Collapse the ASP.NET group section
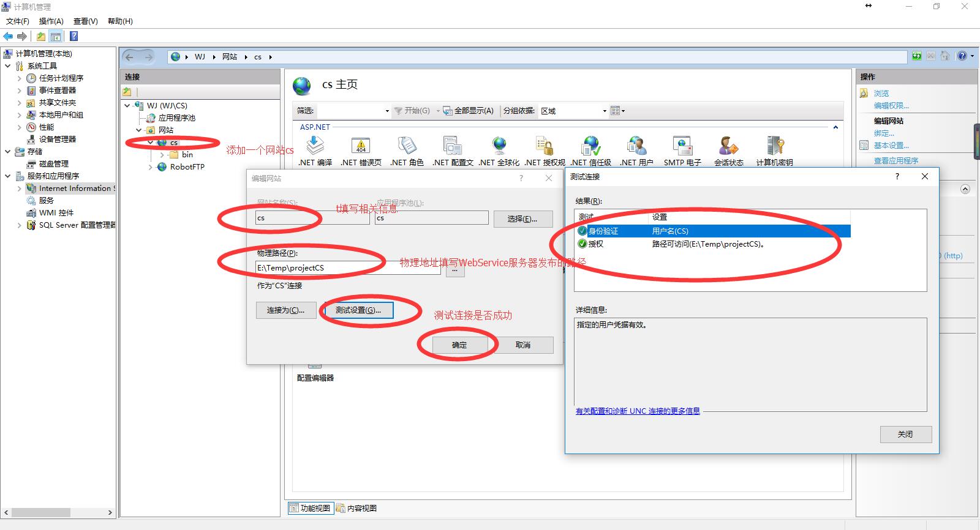 pyautogui.click(x=835, y=127)
